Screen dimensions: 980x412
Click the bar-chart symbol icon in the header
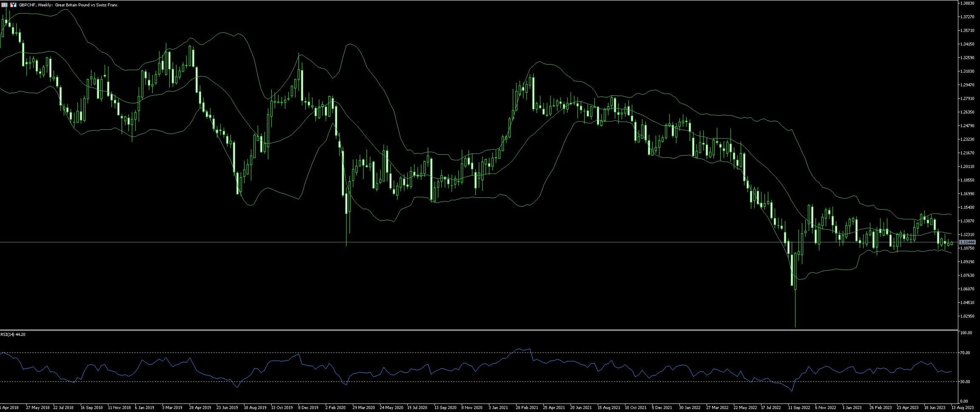click(13, 5)
